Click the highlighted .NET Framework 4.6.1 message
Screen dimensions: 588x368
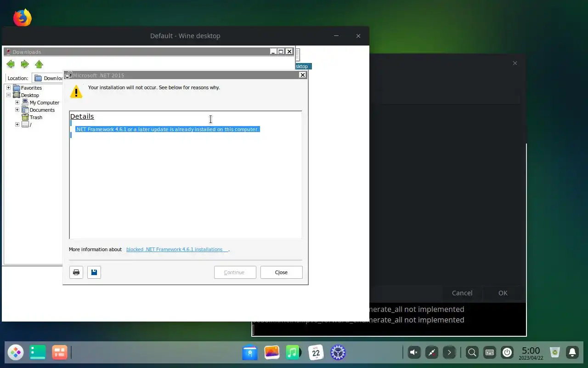coord(168,129)
